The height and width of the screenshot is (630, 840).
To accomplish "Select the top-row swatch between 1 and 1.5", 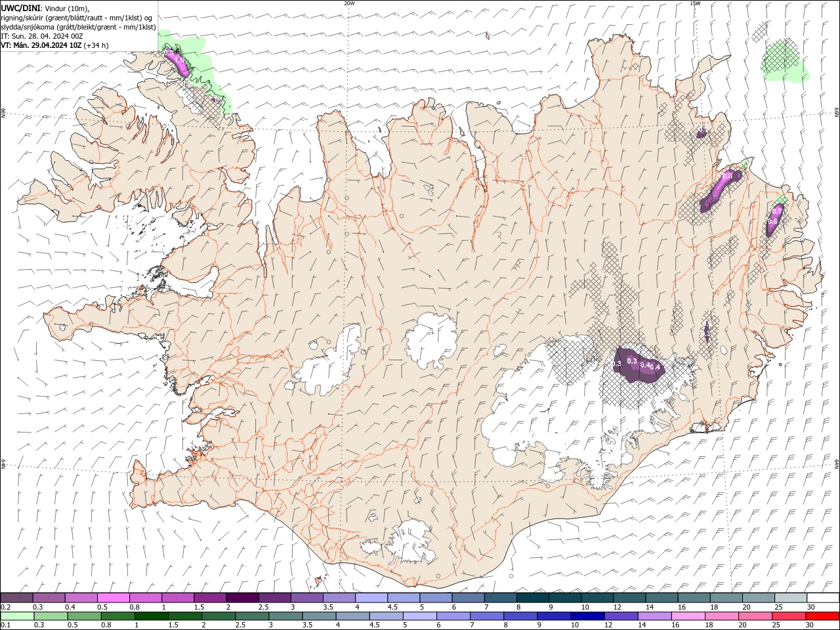I will pyautogui.click(x=177, y=598).
